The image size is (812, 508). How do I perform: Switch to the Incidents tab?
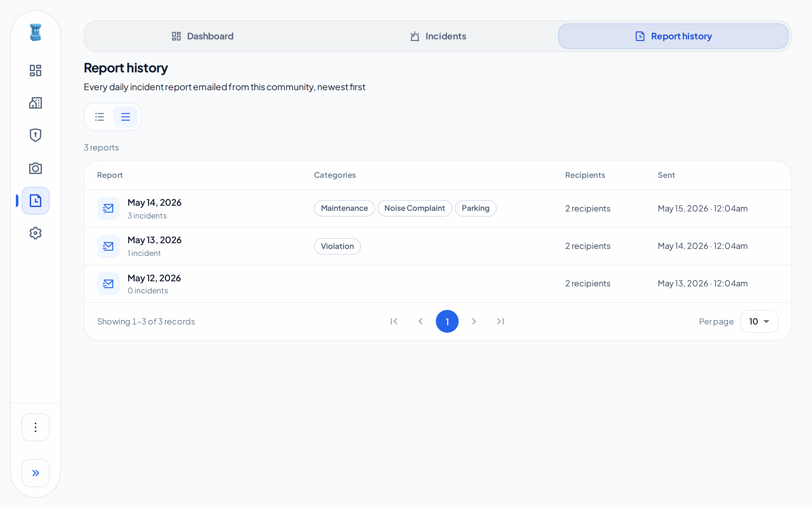[438, 36]
